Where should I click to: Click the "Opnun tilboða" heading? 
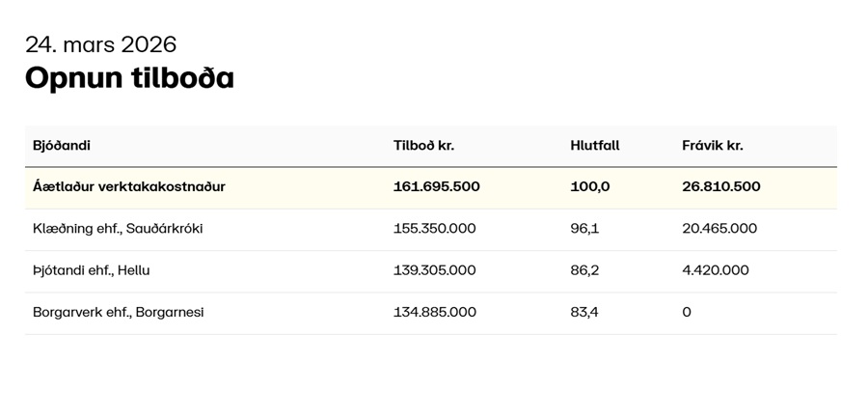[x=129, y=78]
